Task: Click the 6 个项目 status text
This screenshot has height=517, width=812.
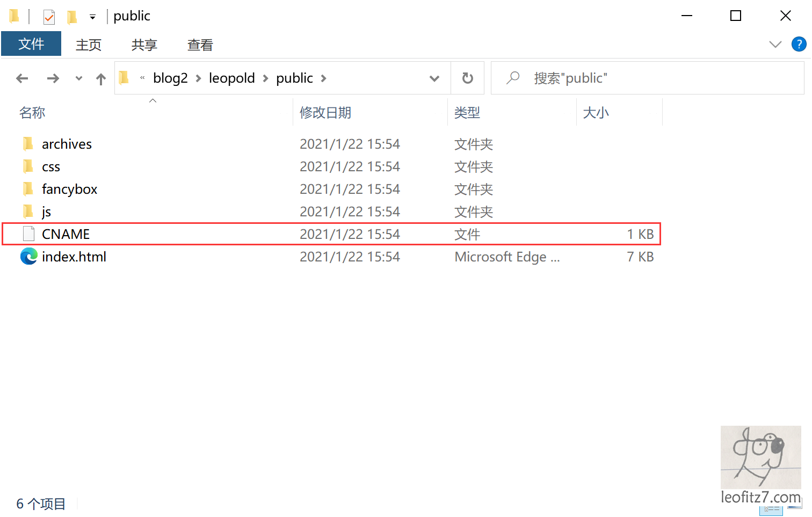Action: [41, 504]
